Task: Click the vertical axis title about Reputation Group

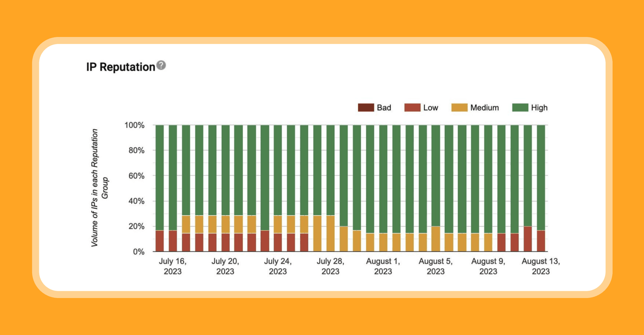Action: [x=99, y=188]
